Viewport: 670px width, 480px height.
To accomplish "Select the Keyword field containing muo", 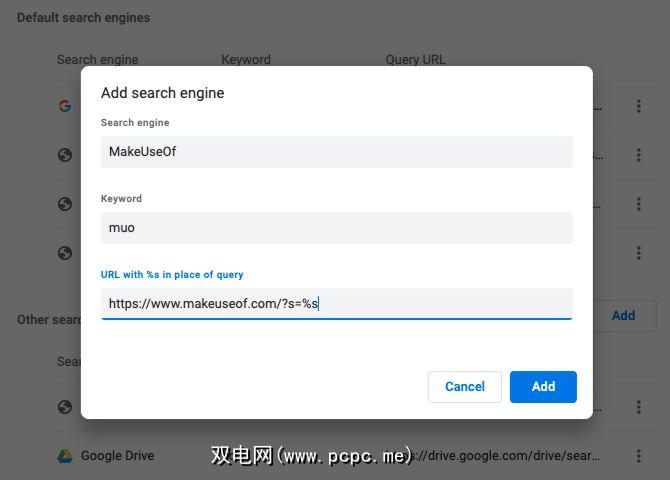I will tap(337, 228).
